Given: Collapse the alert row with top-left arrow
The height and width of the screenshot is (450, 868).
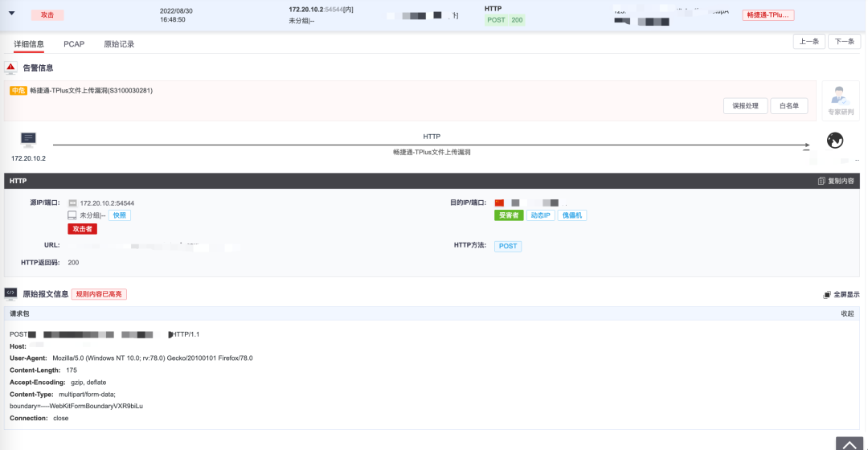Looking at the screenshot, I should tap(11, 13).
